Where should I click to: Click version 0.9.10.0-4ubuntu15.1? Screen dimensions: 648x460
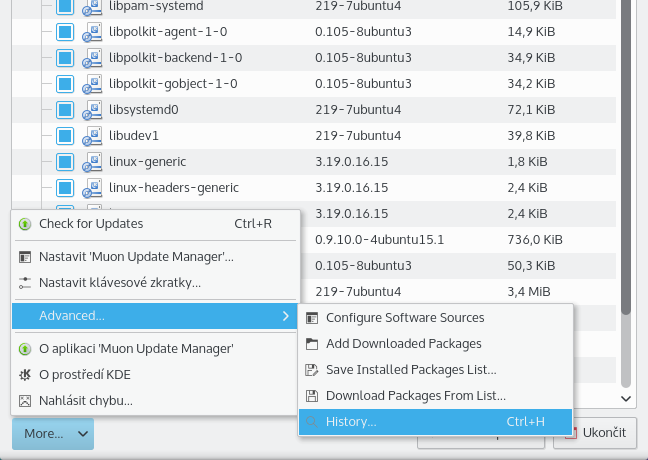[x=379, y=240]
